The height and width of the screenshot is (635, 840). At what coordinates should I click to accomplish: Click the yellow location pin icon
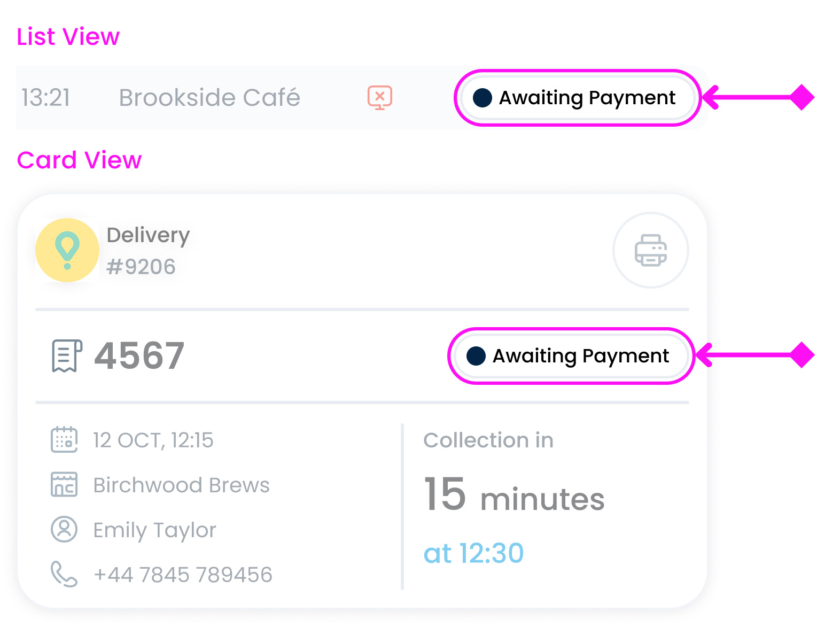(67, 250)
